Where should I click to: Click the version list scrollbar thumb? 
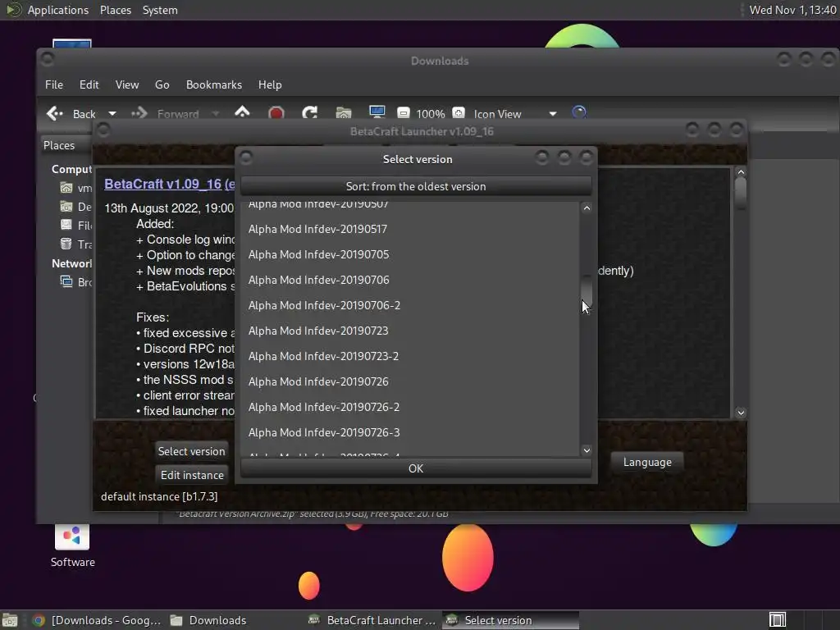pyautogui.click(x=587, y=292)
